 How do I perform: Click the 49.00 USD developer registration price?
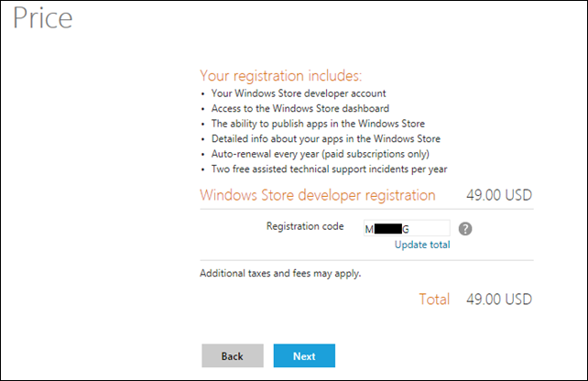click(x=499, y=194)
